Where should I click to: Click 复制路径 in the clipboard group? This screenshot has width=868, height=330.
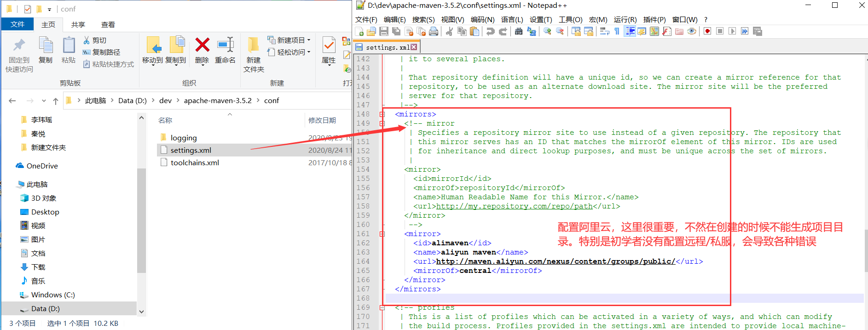[x=102, y=52]
